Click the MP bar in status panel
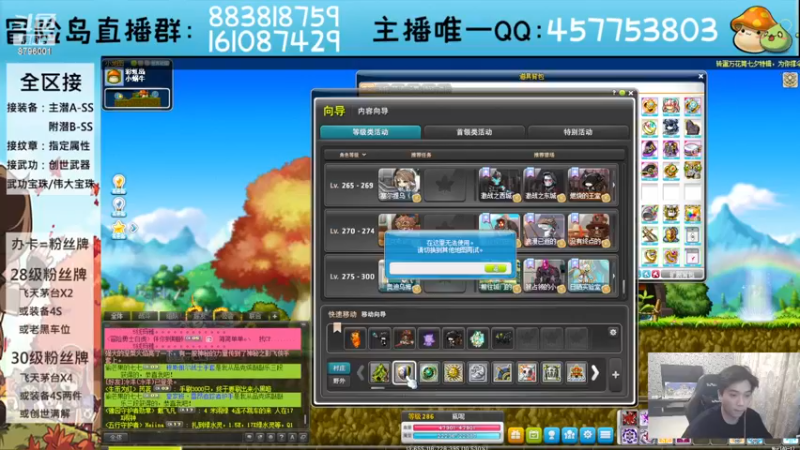The width and height of the screenshot is (800, 450). pos(457,436)
